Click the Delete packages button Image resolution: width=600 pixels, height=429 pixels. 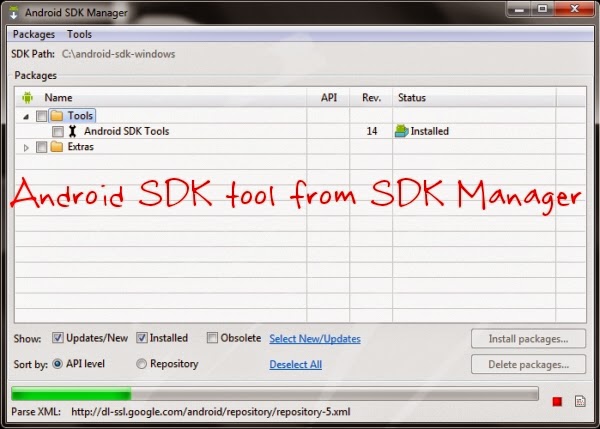tap(528, 364)
